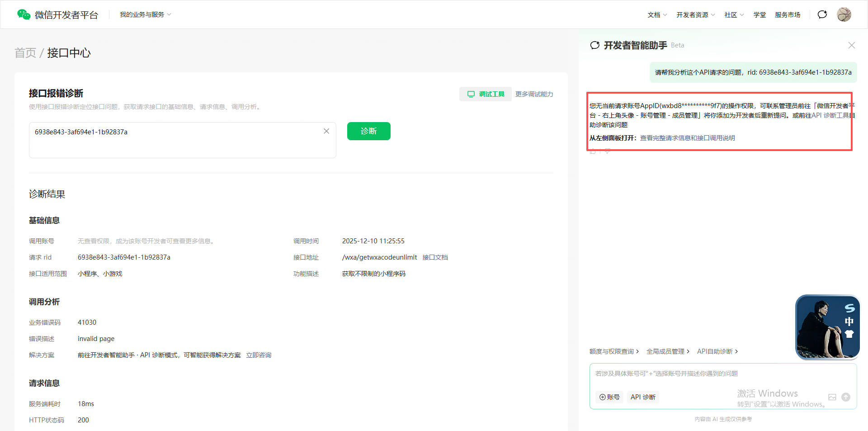Open 额度与权限查询 quick suggestion
The height and width of the screenshot is (431, 868).
pyautogui.click(x=614, y=351)
